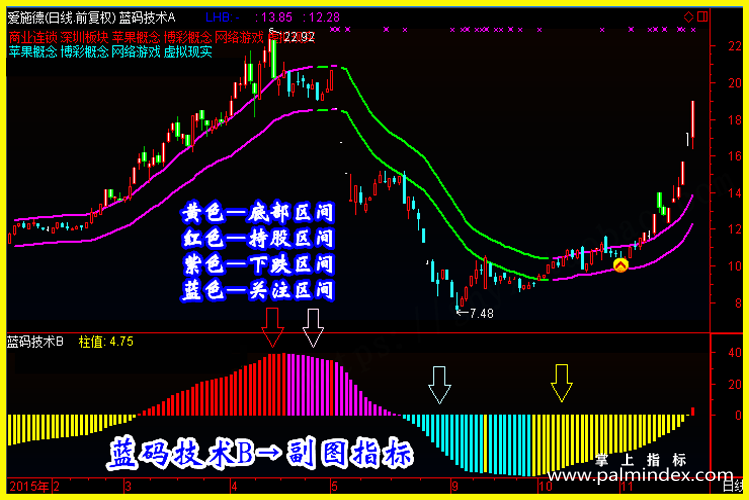Click month 2 on the time axis

click(x=56, y=486)
